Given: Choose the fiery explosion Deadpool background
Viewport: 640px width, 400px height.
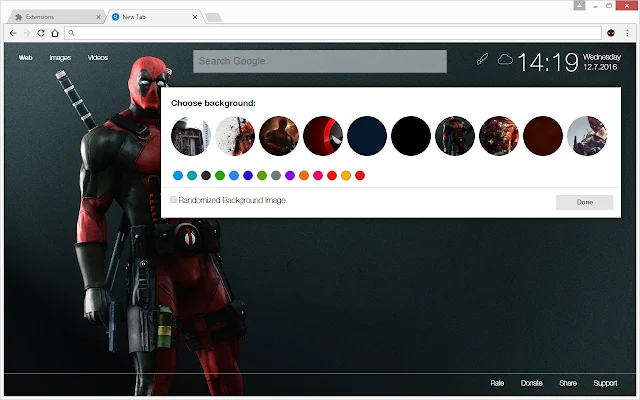Looking at the screenshot, I should (x=499, y=136).
